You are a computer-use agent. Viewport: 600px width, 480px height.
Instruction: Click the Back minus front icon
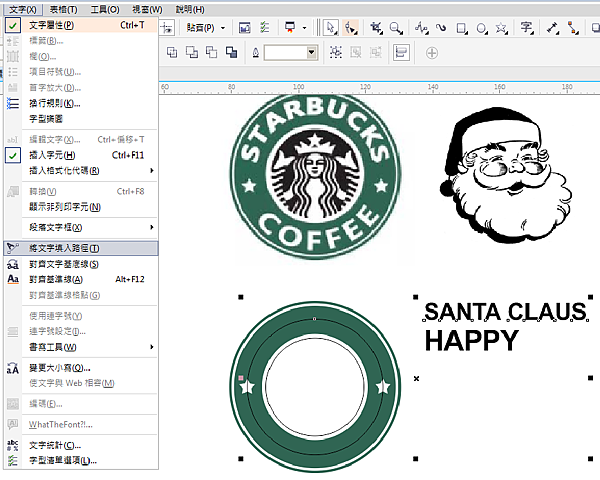(x=231, y=52)
